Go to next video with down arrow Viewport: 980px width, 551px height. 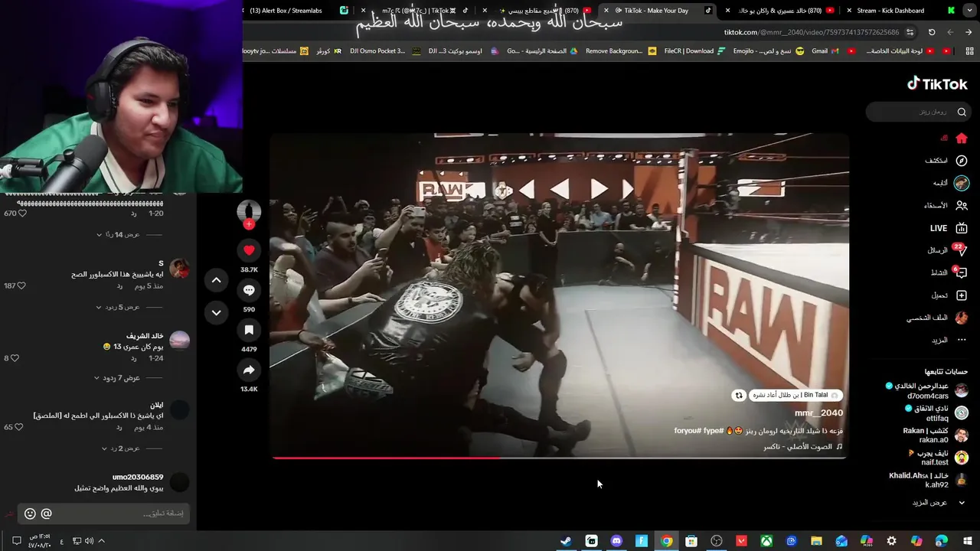click(216, 312)
